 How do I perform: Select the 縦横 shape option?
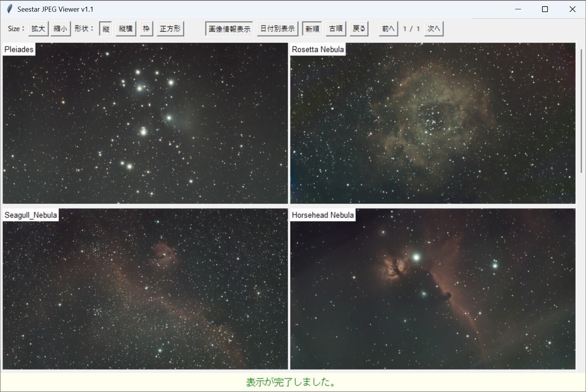point(126,28)
